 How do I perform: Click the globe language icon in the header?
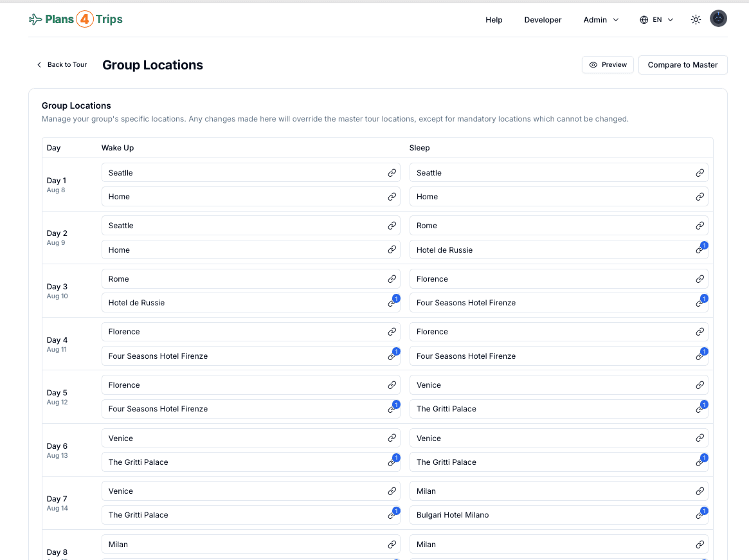click(x=643, y=19)
